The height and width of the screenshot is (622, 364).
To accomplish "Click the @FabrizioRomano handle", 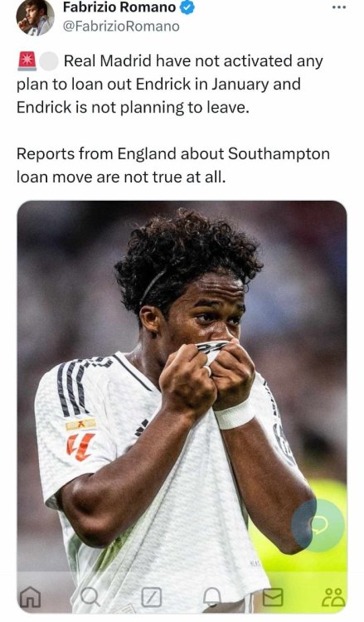I will click(x=121, y=27).
